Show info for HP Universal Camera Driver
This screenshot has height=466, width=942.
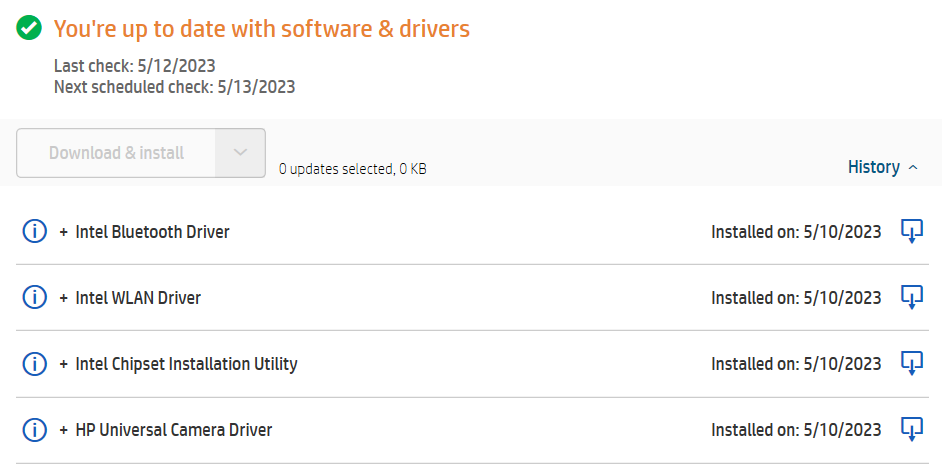34,430
